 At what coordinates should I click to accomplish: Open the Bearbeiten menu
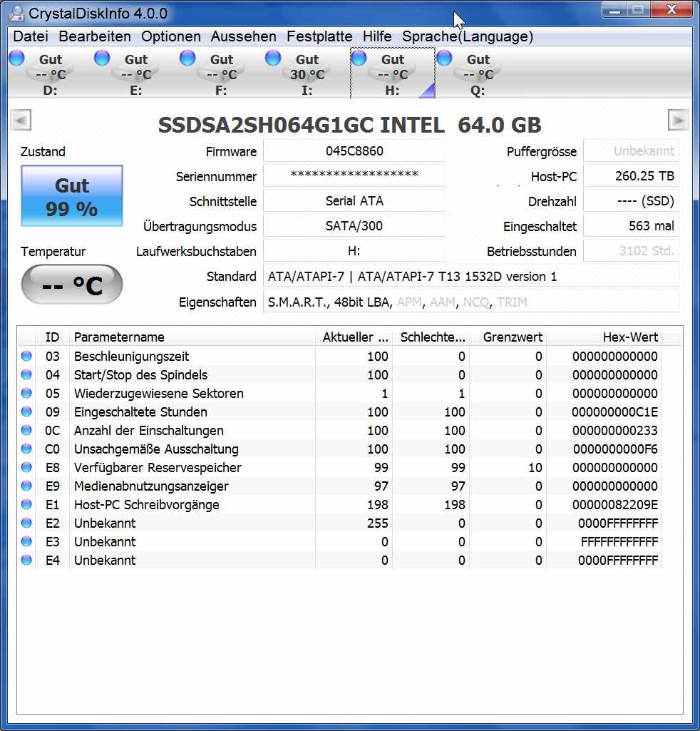tap(95, 36)
